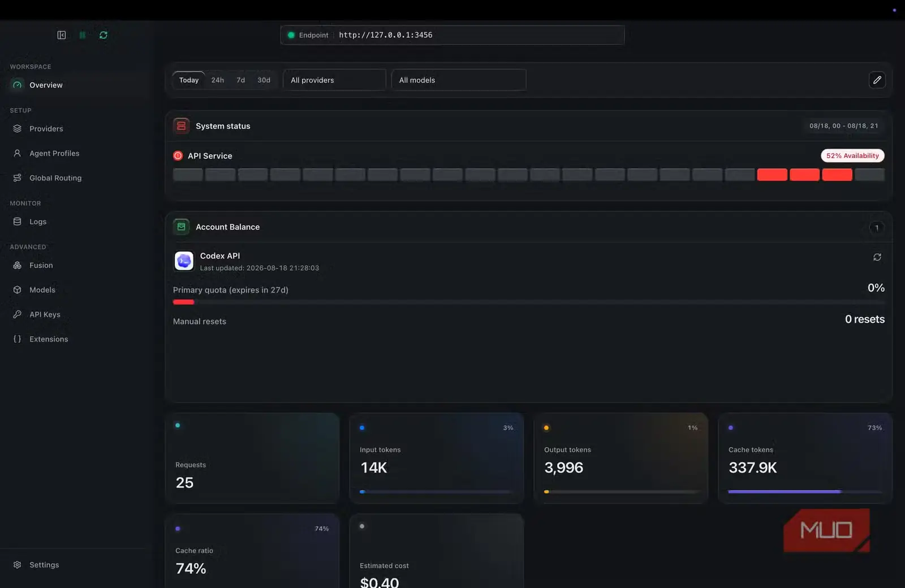This screenshot has height=588, width=905.
Task: Click the Requests count 25
Action: point(185,483)
